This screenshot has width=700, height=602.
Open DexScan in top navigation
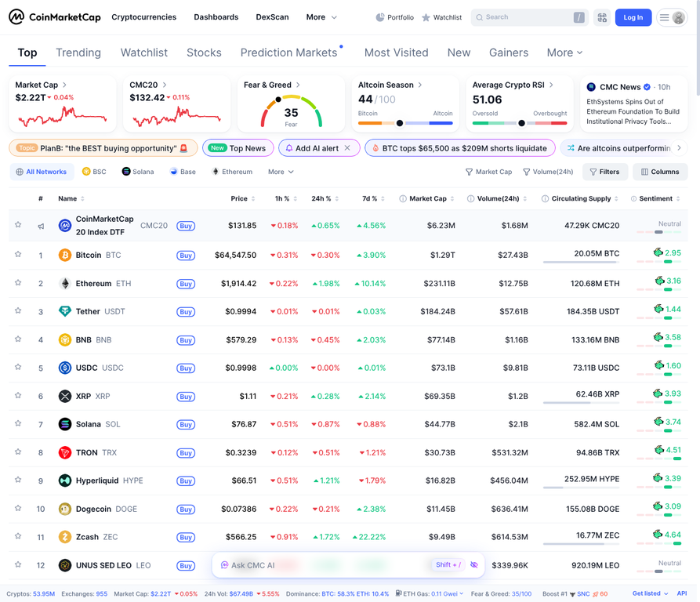tap(272, 17)
